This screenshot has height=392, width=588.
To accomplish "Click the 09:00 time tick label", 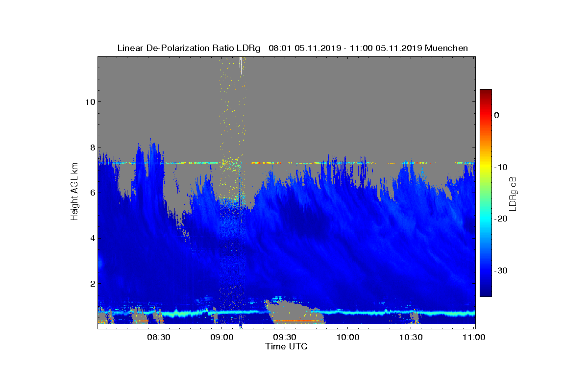I will 221,337.
